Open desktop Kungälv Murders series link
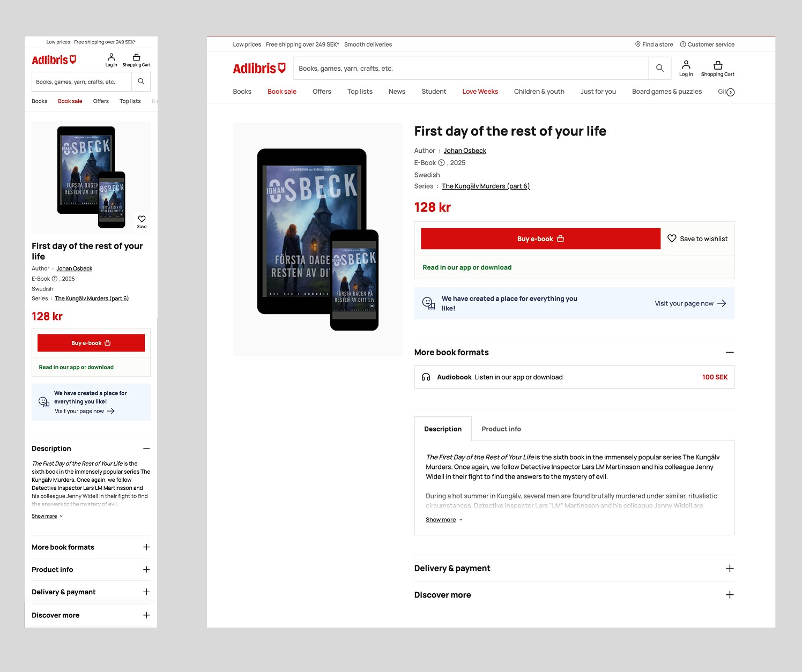The width and height of the screenshot is (802, 672). tap(486, 186)
